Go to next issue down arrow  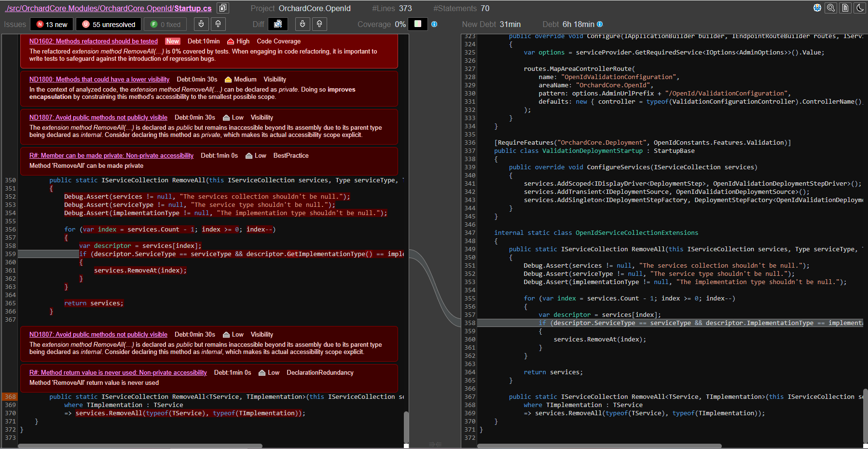point(201,24)
